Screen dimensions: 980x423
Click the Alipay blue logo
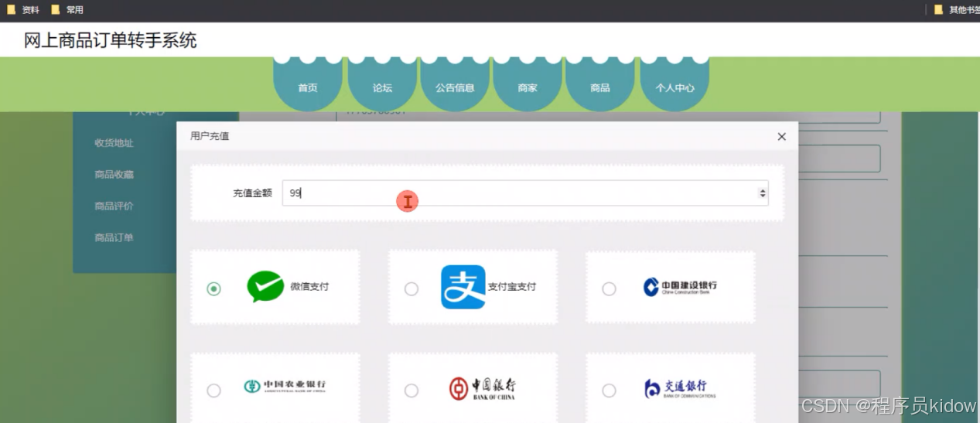click(x=463, y=287)
